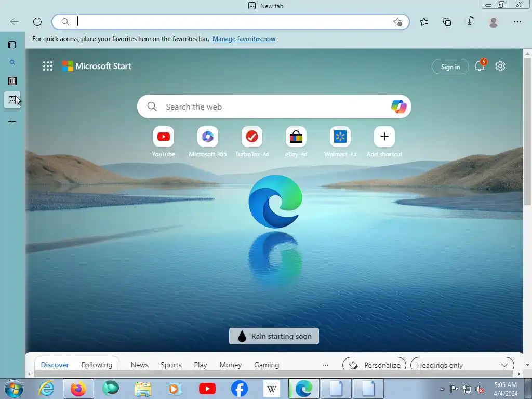The image size is (532, 399).
Task: Open the Windows Start button
Action: tap(14, 389)
